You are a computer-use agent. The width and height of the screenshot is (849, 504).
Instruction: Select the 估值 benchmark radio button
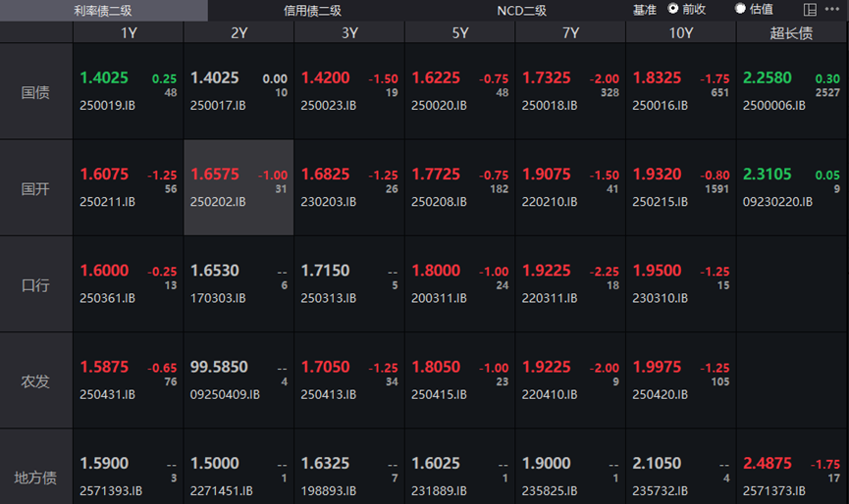coord(741,9)
